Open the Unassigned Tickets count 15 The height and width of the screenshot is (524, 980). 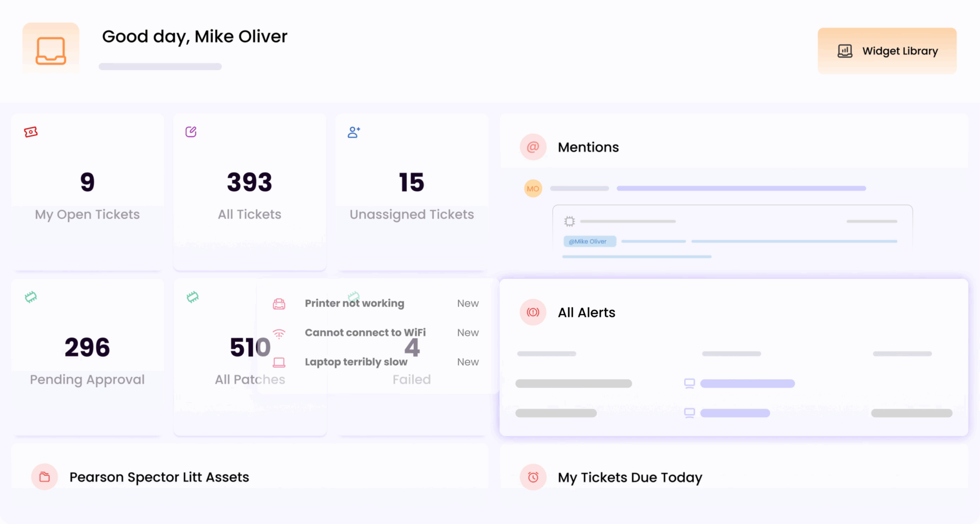(x=412, y=182)
